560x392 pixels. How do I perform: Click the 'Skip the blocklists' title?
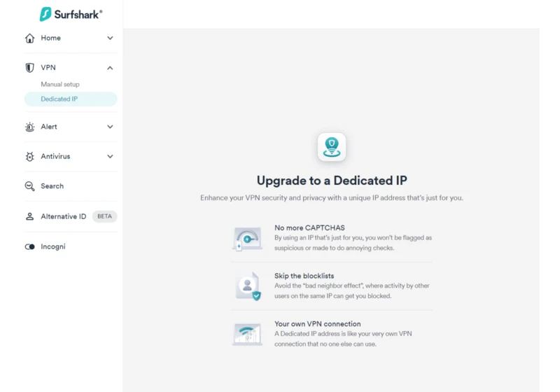(x=304, y=276)
